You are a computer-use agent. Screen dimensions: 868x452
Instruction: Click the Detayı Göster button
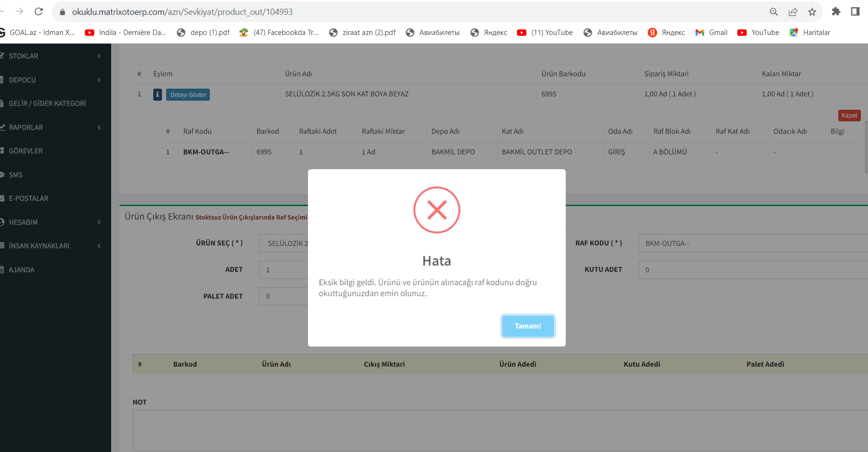(x=188, y=95)
